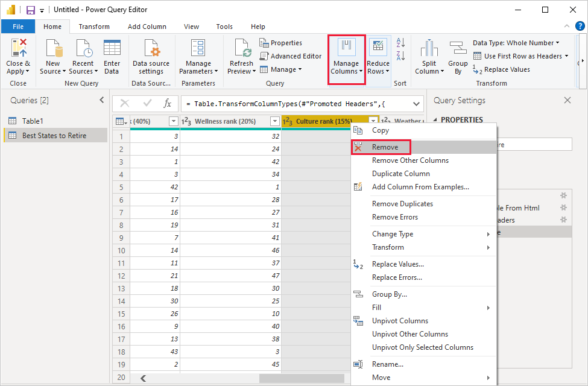Open the Help question mark icon
Image resolution: width=588 pixels, height=386 pixels.
pos(580,26)
